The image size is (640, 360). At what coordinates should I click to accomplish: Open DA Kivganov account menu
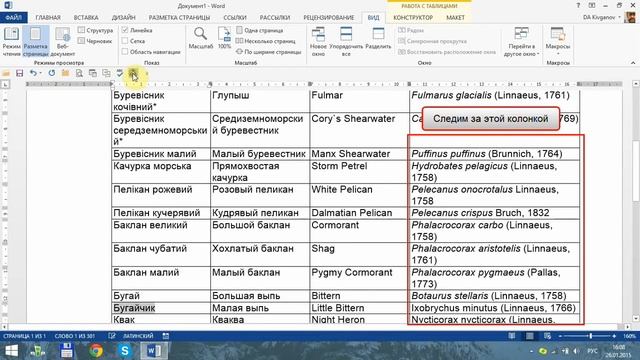point(602,18)
